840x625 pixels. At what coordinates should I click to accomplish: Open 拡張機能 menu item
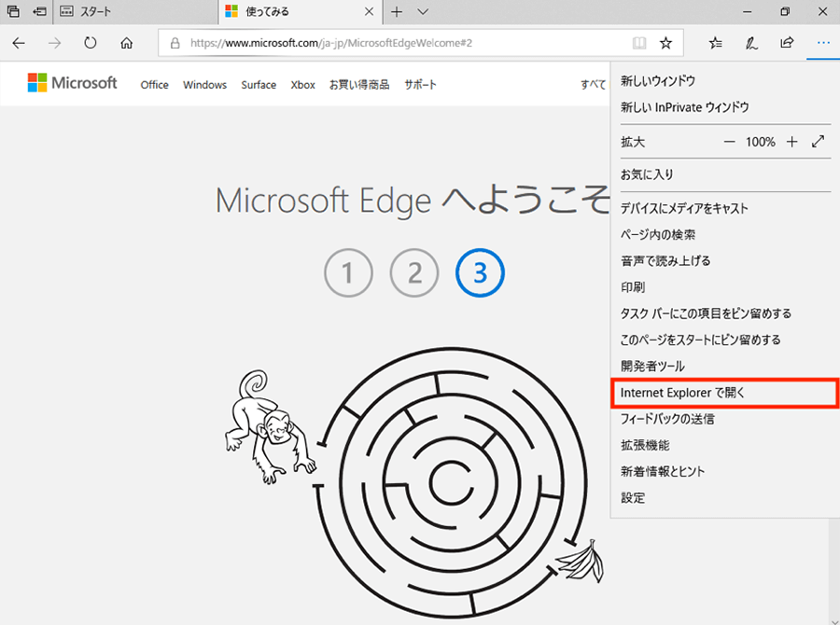pos(725,445)
